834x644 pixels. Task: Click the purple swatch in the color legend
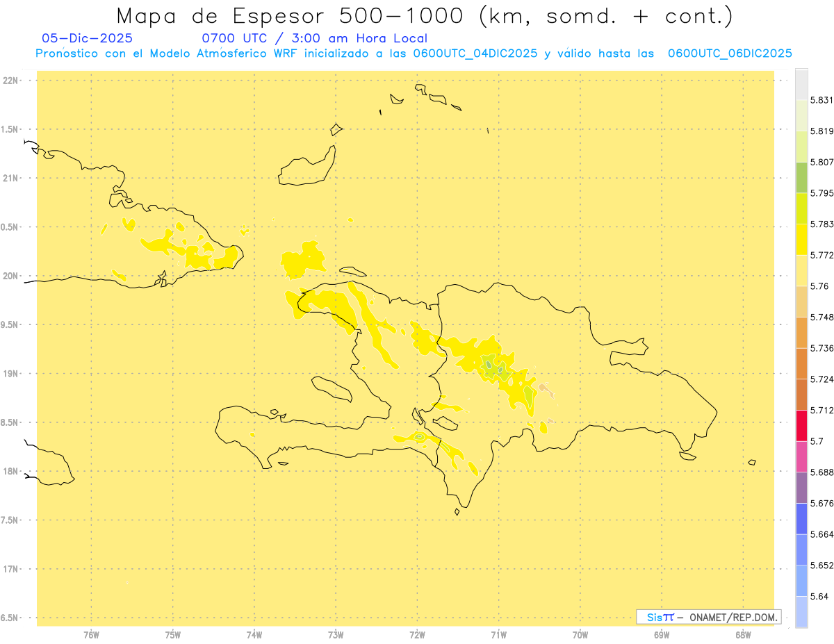801,488
